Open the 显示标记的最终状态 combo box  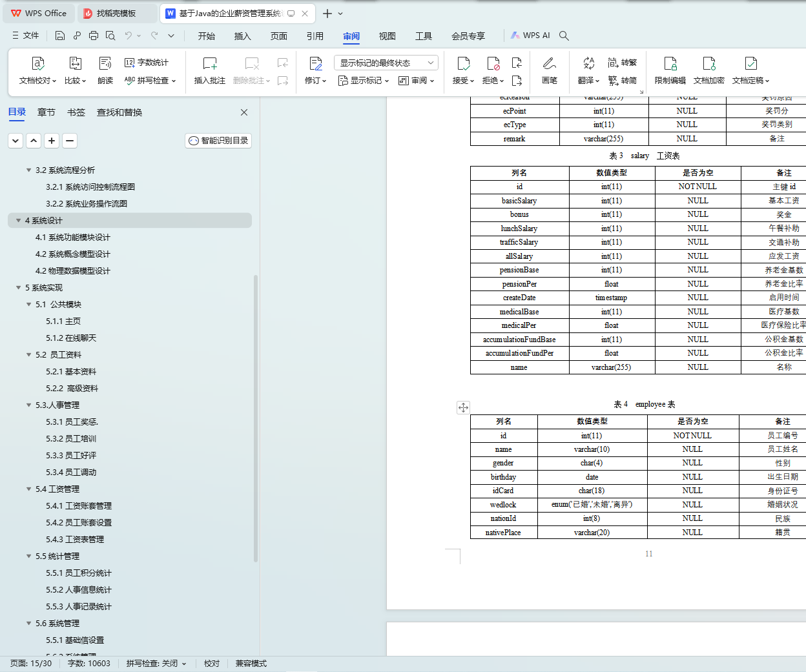click(386, 63)
